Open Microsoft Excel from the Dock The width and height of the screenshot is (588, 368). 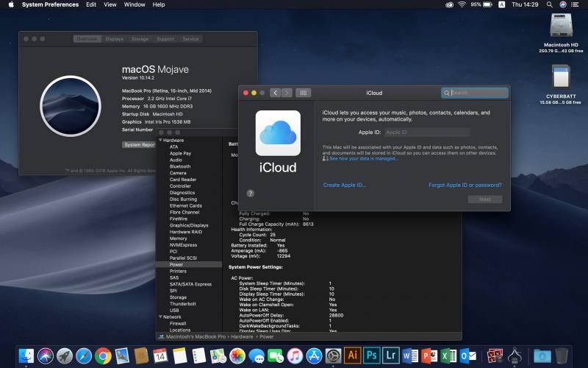coord(448,356)
